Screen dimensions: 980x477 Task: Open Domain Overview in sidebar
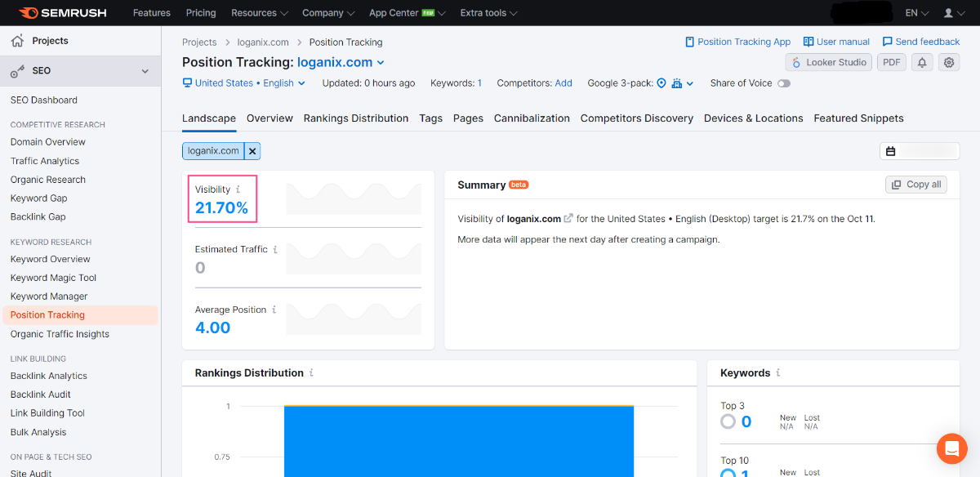pos(48,142)
